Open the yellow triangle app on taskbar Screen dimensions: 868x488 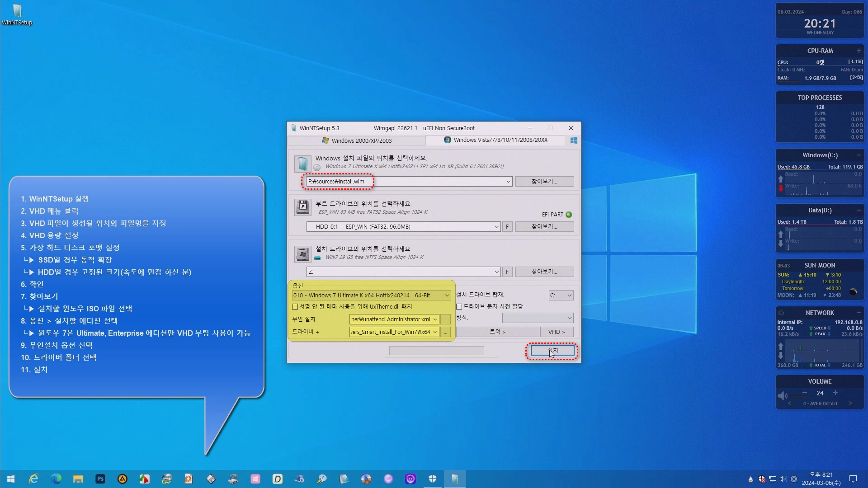coord(123,479)
